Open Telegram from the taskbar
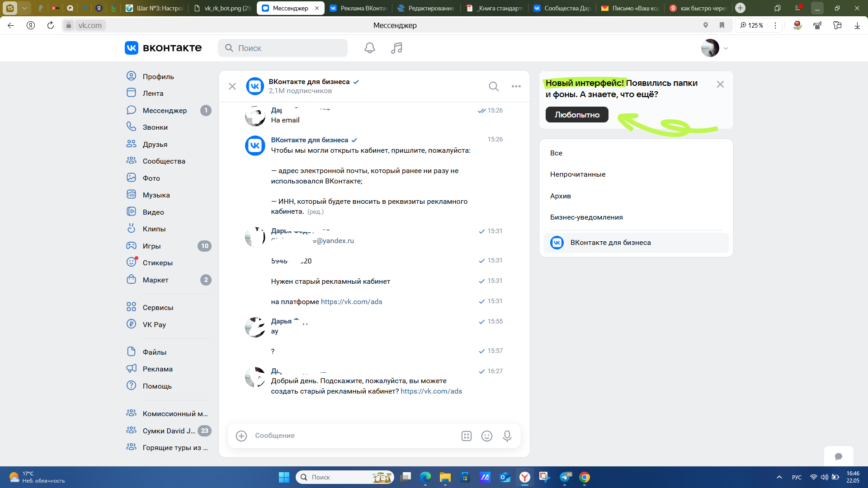 (x=565, y=477)
